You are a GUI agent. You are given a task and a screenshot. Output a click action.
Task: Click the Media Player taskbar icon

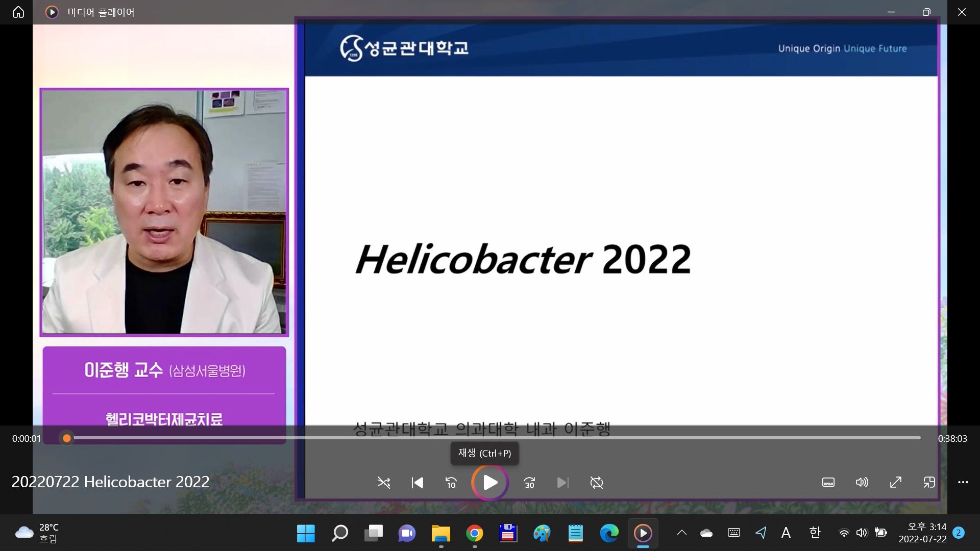(643, 533)
